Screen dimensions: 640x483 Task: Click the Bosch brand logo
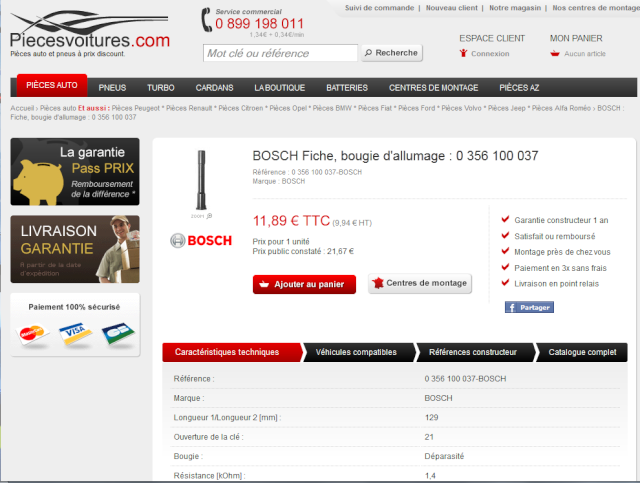[201, 240]
